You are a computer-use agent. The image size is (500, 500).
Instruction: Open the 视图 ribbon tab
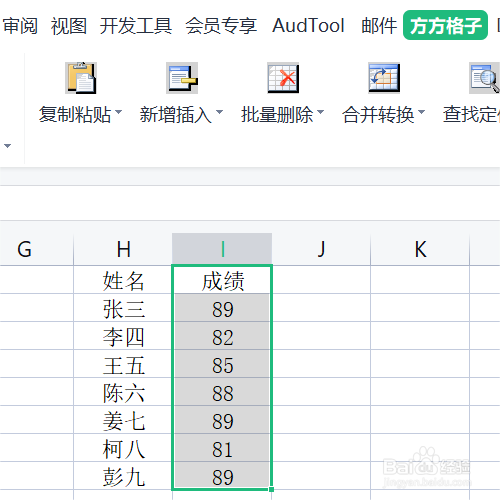(x=69, y=26)
